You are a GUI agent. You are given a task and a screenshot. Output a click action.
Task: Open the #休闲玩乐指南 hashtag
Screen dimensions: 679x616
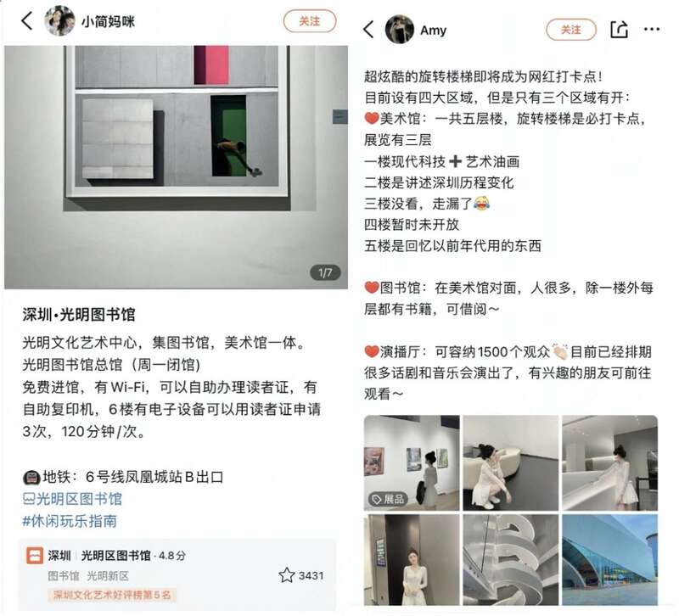(70, 521)
